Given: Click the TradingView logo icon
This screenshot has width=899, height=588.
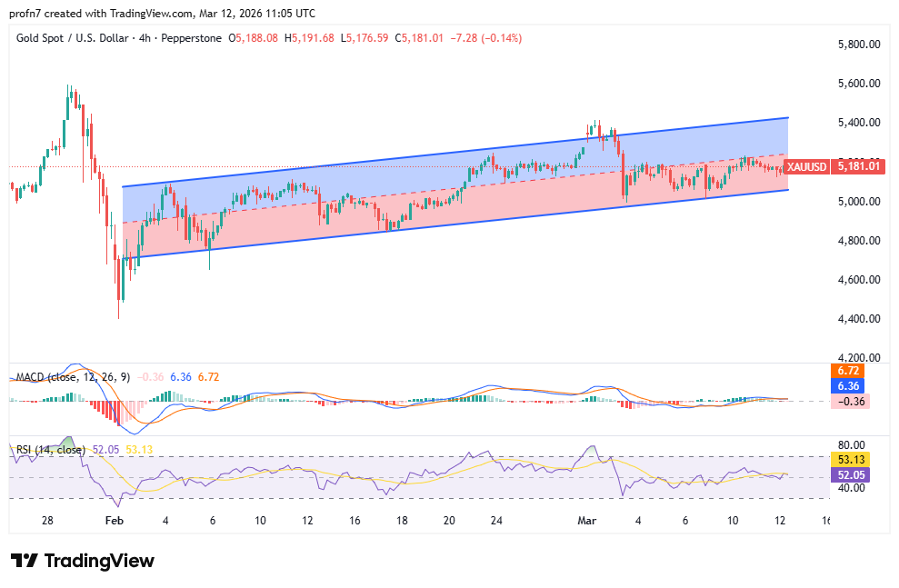Looking at the screenshot, I should [x=25, y=561].
